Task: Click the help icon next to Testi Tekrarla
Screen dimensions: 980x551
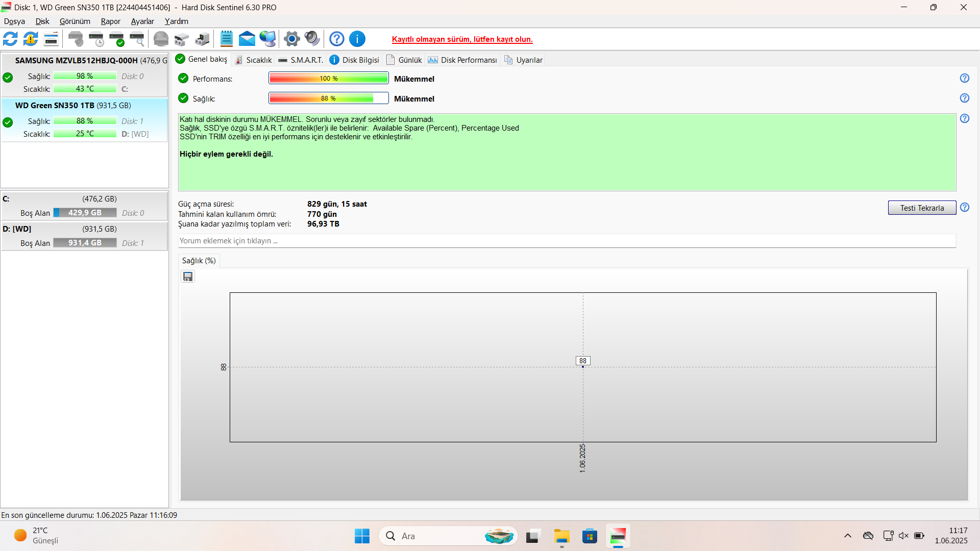Action: coord(964,207)
